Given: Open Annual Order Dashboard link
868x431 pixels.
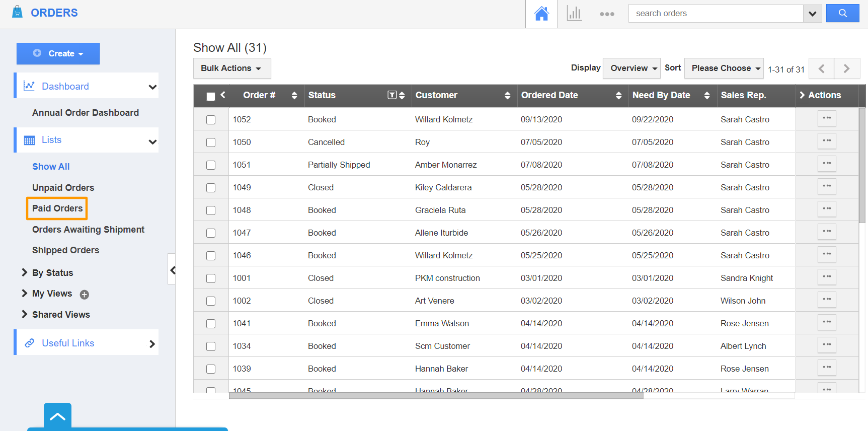Looking at the screenshot, I should point(86,113).
